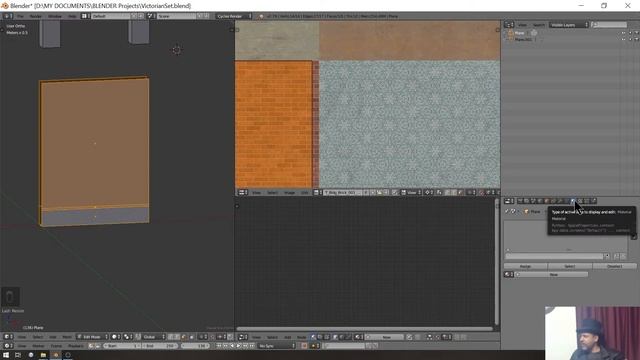Toggle renderability camera icon for Plane.001

(636, 40)
